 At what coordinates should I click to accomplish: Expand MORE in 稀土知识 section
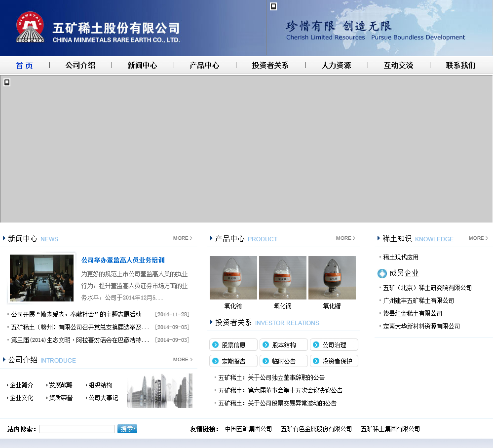[x=478, y=238]
